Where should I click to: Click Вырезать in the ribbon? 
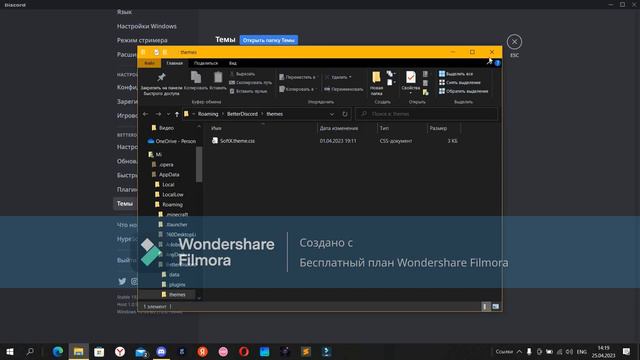tap(242, 74)
